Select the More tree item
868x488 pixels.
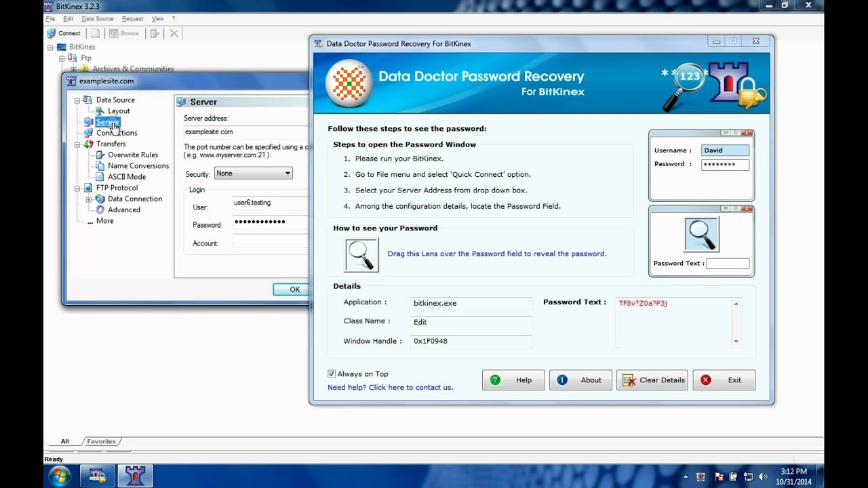(105, 221)
